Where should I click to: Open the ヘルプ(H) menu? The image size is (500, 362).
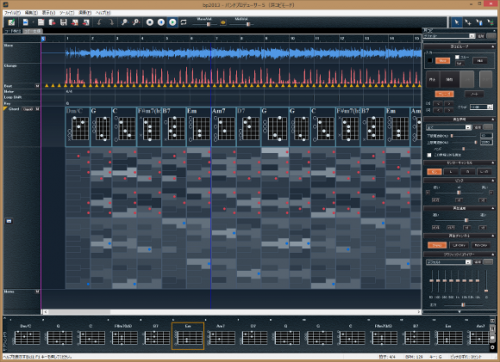pyautogui.click(x=103, y=13)
